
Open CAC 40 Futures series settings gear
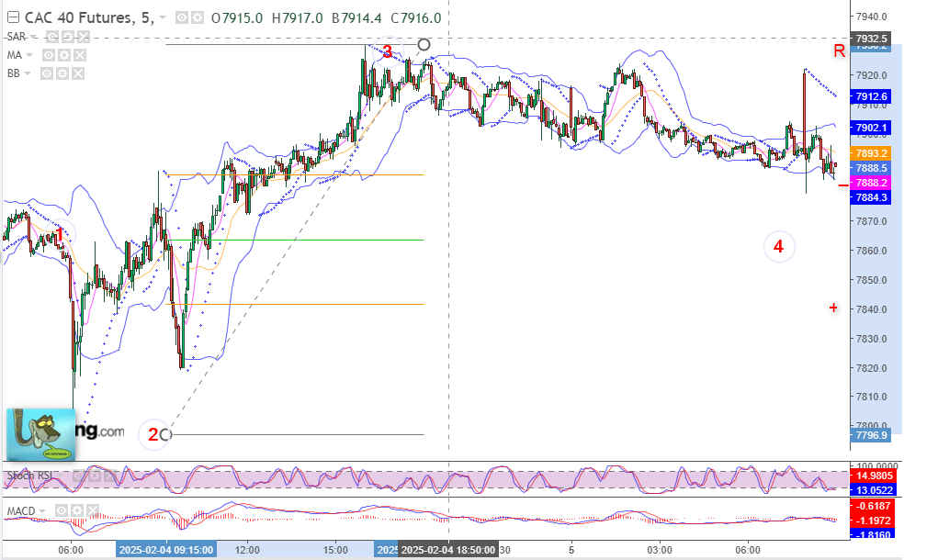point(197,18)
